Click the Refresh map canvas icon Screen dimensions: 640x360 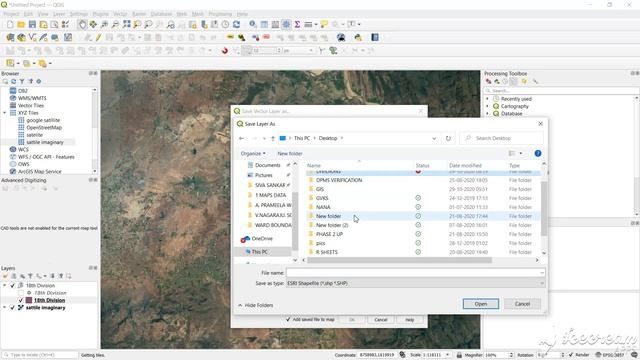tap(236, 24)
